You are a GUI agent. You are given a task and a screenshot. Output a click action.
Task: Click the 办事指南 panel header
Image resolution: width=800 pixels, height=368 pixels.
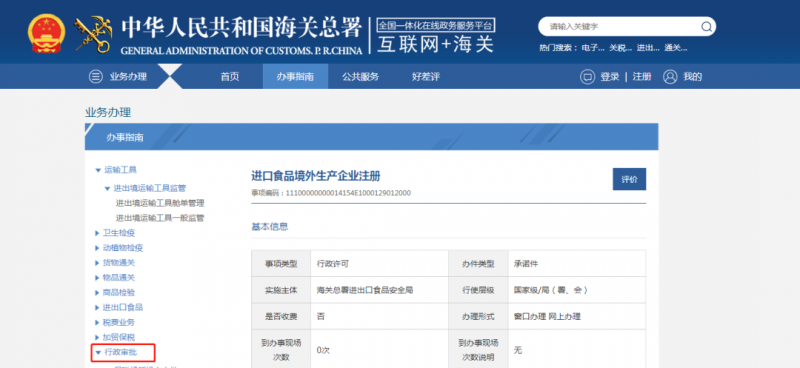pyautogui.click(x=371, y=137)
